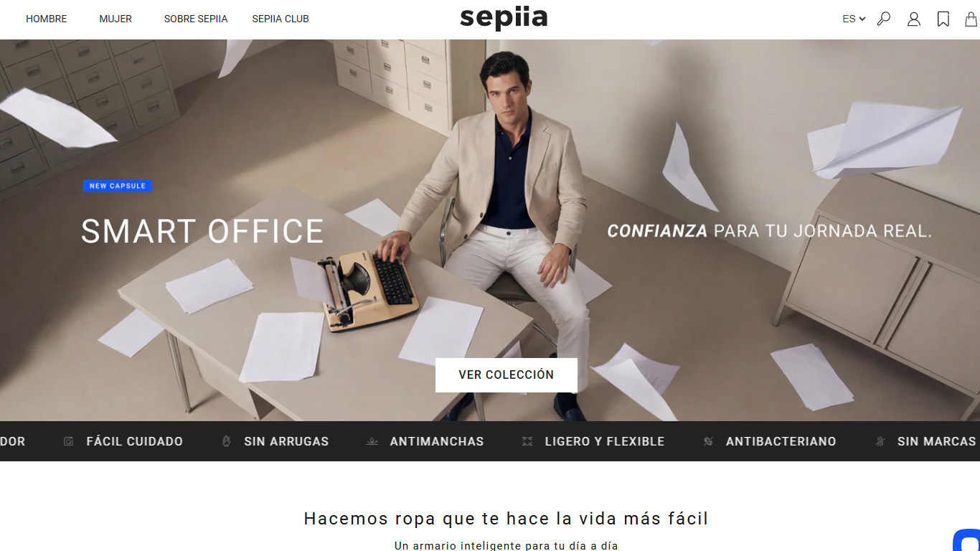Click the Antimanchas feature icon
The height and width of the screenshot is (551, 980).
(x=372, y=441)
